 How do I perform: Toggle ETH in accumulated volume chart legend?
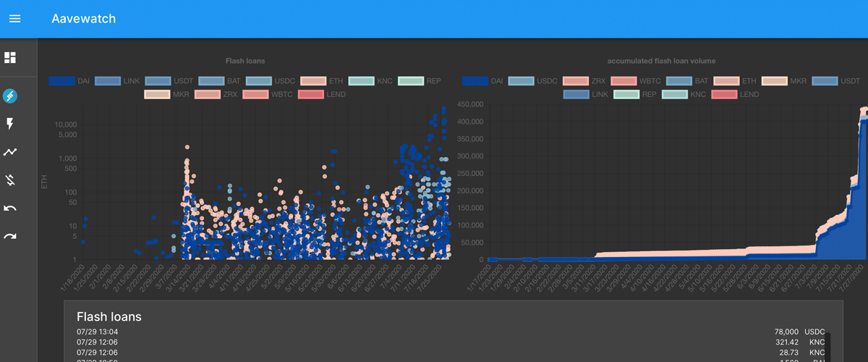[735, 81]
